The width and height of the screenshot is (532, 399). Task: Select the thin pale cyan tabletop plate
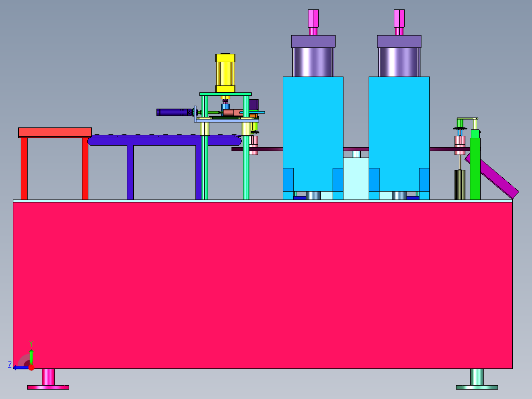[x=263, y=201]
